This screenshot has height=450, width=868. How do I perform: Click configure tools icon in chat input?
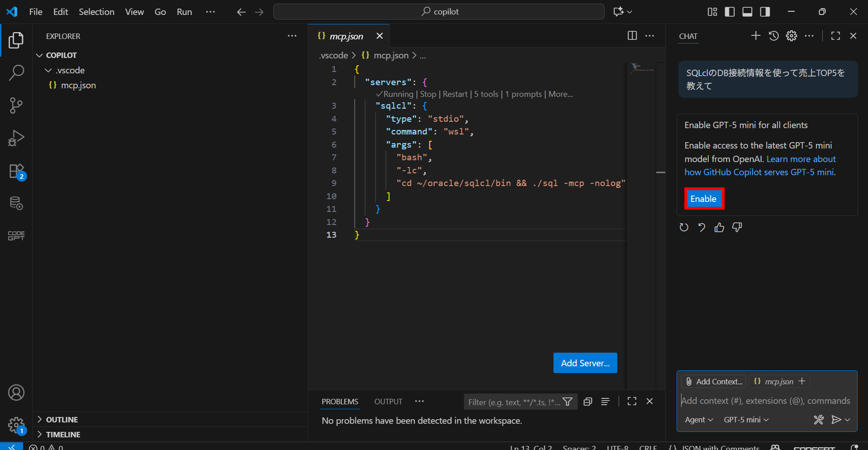pyautogui.click(x=818, y=420)
